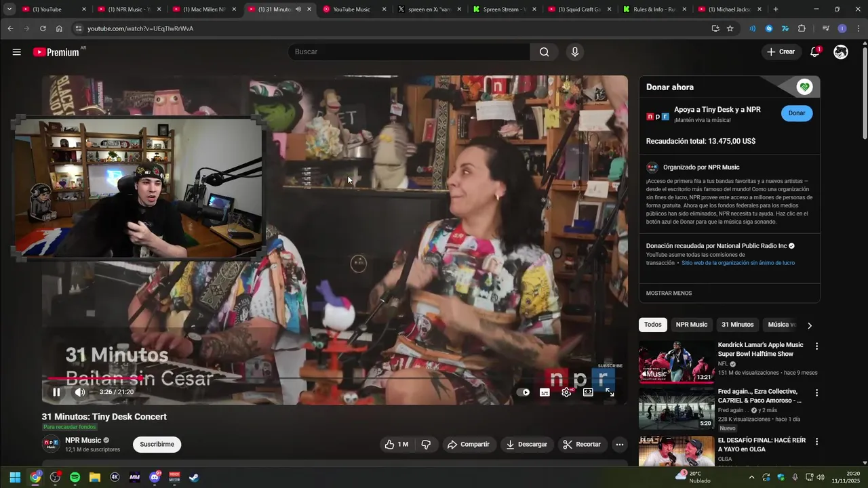Go to YouTube Premium home logo
This screenshot has height=488, width=868.
click(x=56, y=52)
